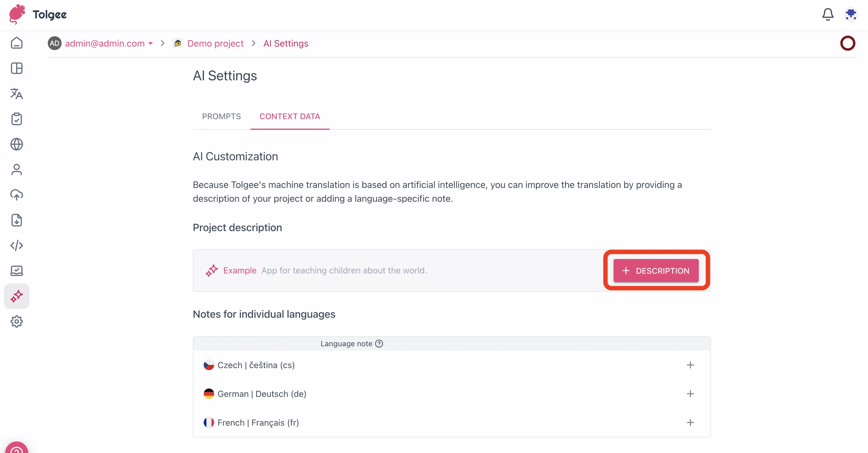868x453 pixels.
Task: Click the Tolgee mouse logo
Action: pyautogui.click(x=16, y=14)
